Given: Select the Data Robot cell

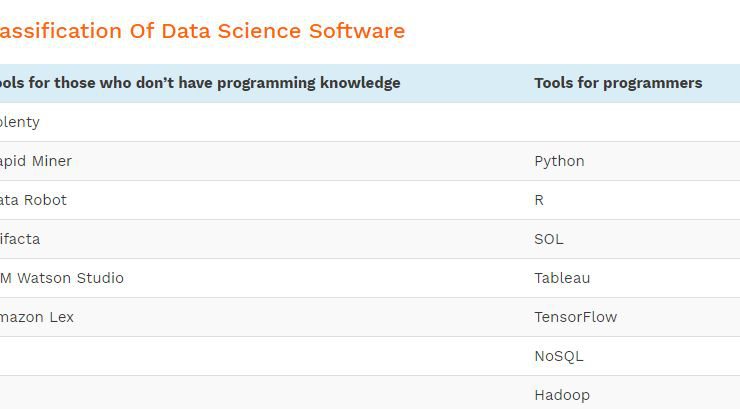Looking at the screenshot, I should tap(34, 200).
